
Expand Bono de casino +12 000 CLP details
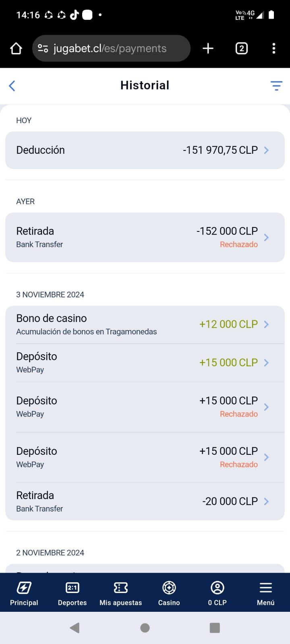coord(145,324)
